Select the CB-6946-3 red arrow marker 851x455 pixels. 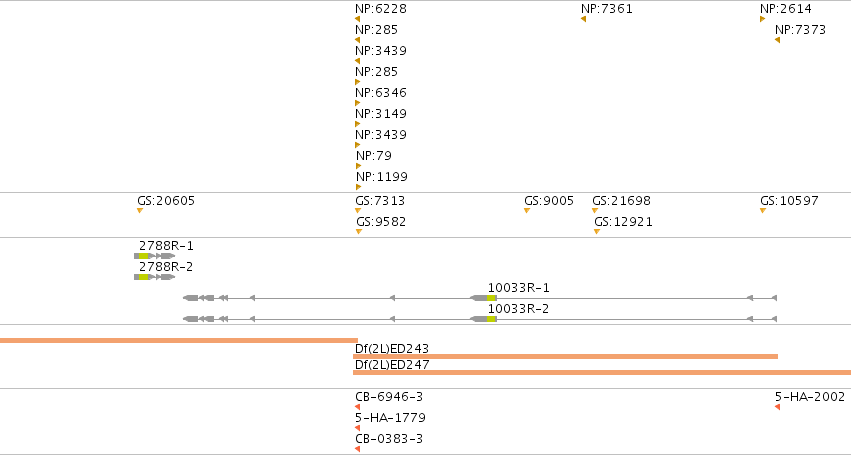pos(357,407)
